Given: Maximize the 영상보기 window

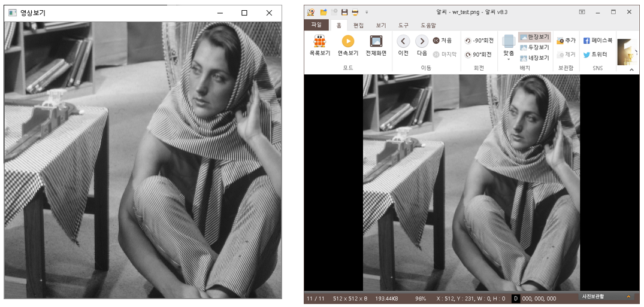Looking at the screenshot, I should point(244,13).
